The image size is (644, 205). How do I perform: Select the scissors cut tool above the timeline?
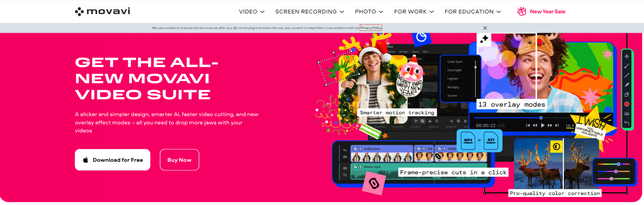point(430,121)
